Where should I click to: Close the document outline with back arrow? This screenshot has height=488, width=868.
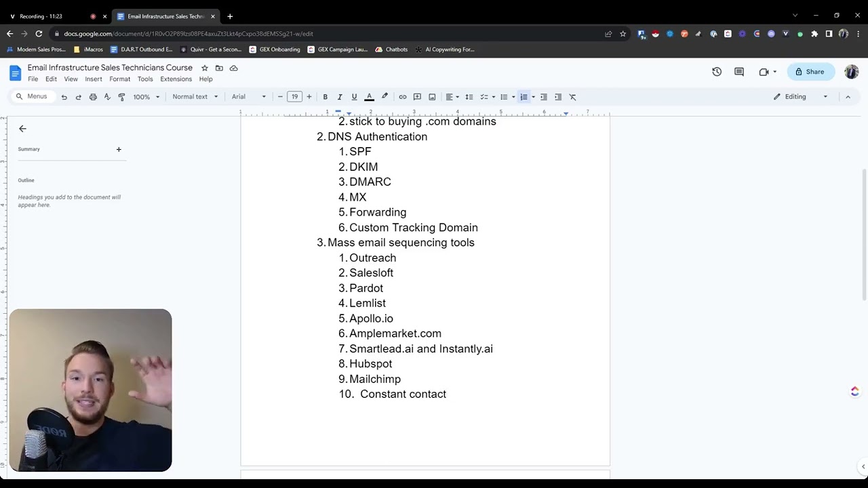22,128
